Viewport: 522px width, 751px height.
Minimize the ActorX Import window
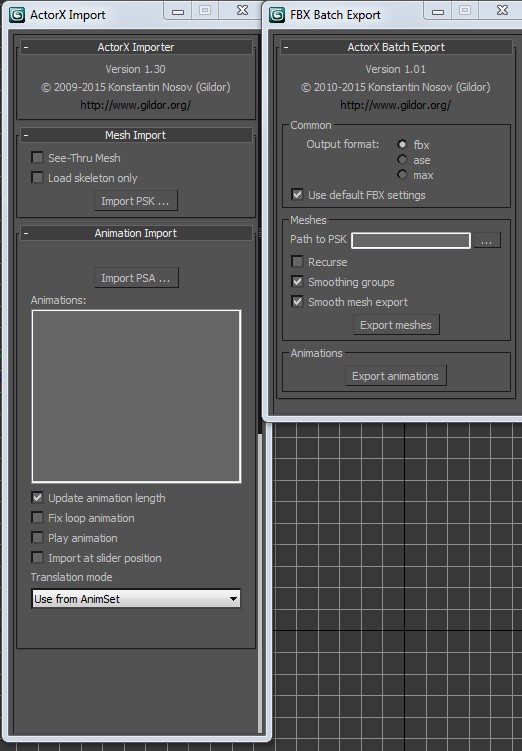point(178,11)
